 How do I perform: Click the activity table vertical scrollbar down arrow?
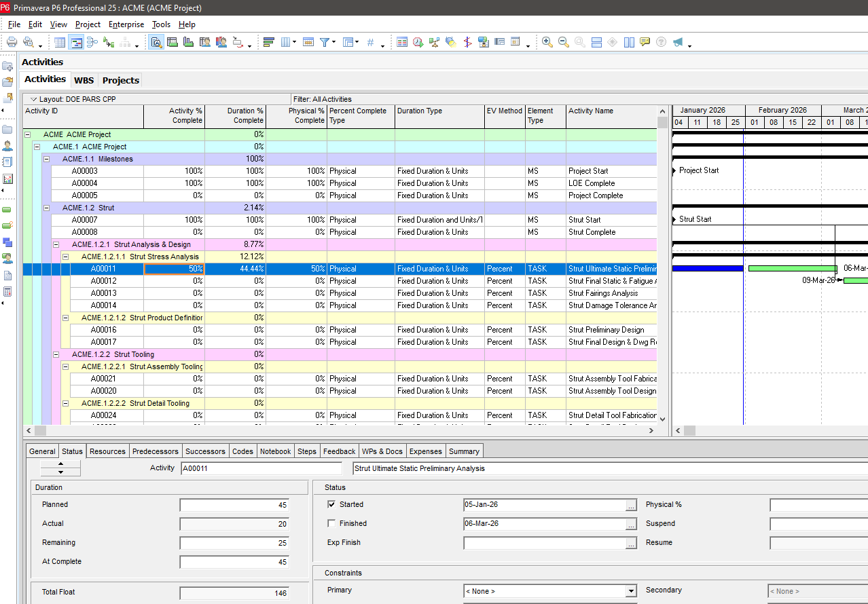[x=662, y=419]
